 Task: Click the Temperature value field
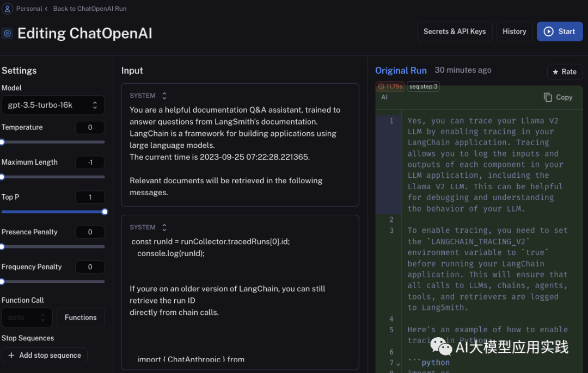90,128
